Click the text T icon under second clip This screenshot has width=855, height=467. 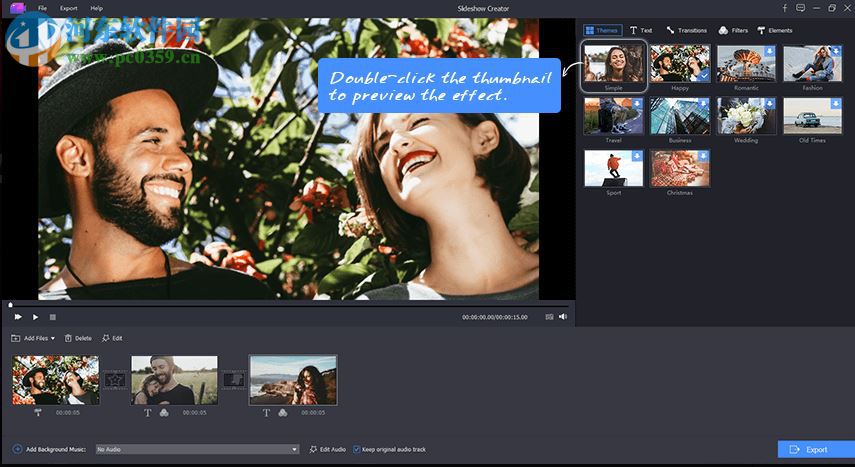pos(148,413)
